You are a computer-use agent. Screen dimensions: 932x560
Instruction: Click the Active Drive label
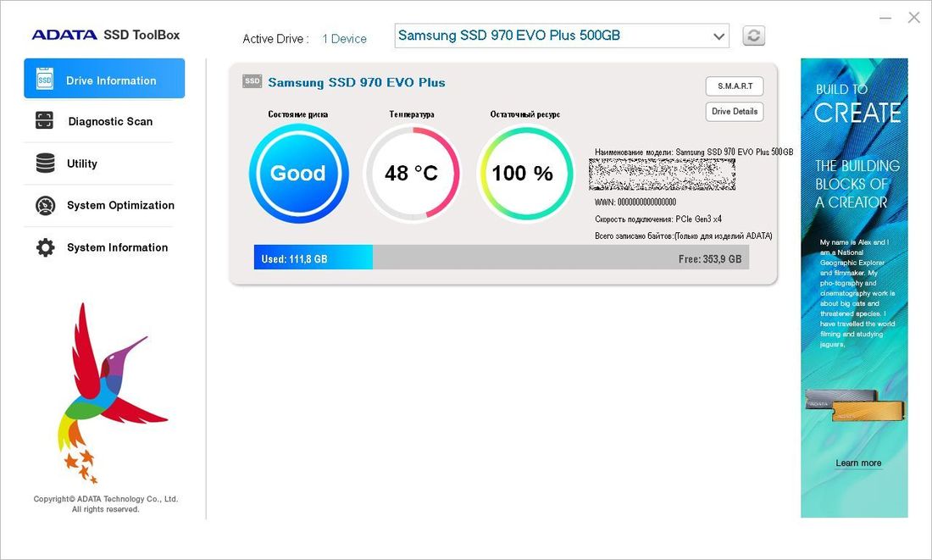point(276,39)
